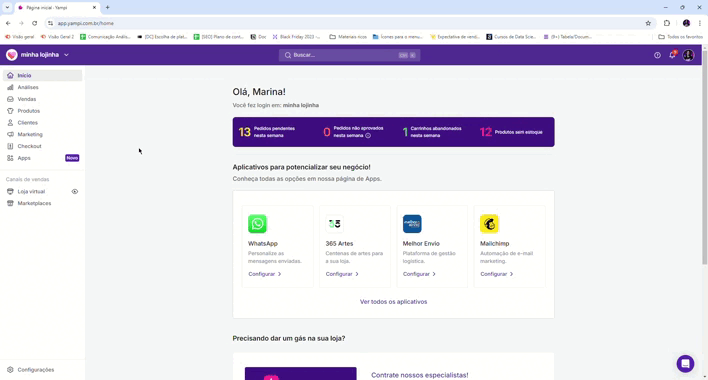Viewport: 708px width, 380px height.
Task: Click the Configurações gear icon
Action: tap(10, 370)
